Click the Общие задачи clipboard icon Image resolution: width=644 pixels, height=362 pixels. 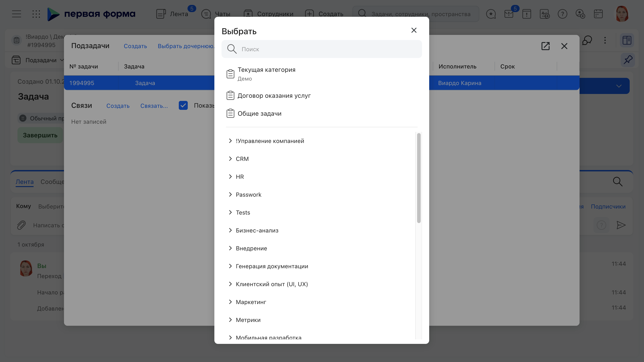[x=230, y=113]
